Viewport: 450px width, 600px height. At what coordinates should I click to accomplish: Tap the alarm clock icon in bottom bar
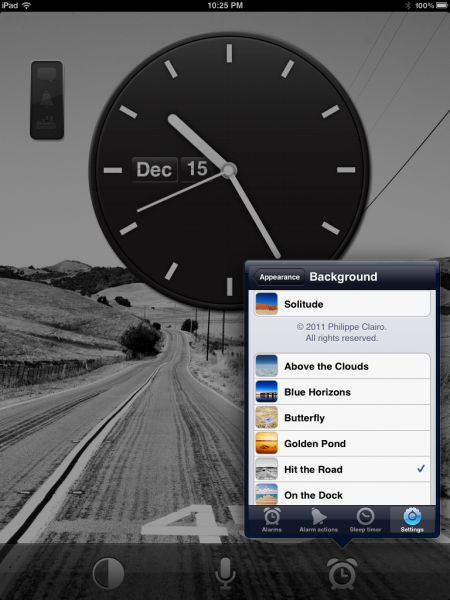(x=342, y=573)
